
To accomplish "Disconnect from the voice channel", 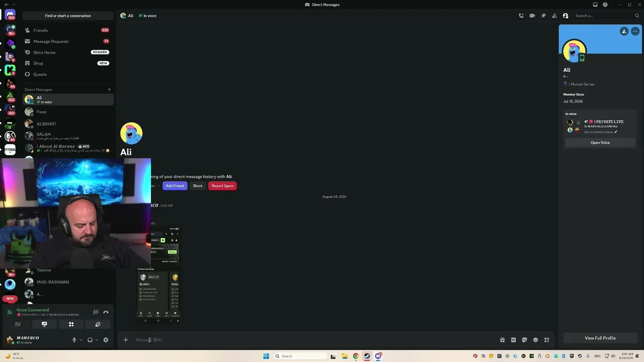I will [106, 312].
